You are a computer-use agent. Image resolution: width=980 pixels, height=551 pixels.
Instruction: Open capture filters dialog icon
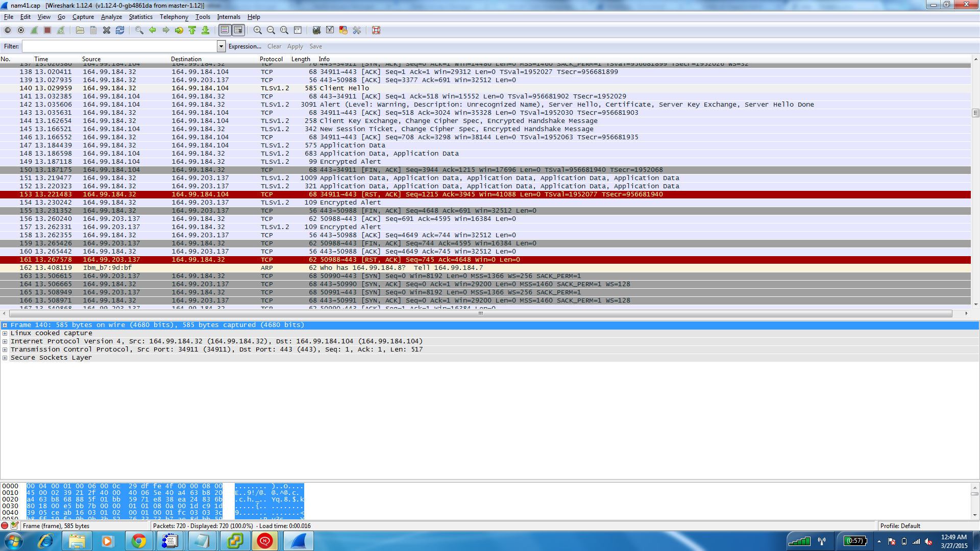(317, 31)
